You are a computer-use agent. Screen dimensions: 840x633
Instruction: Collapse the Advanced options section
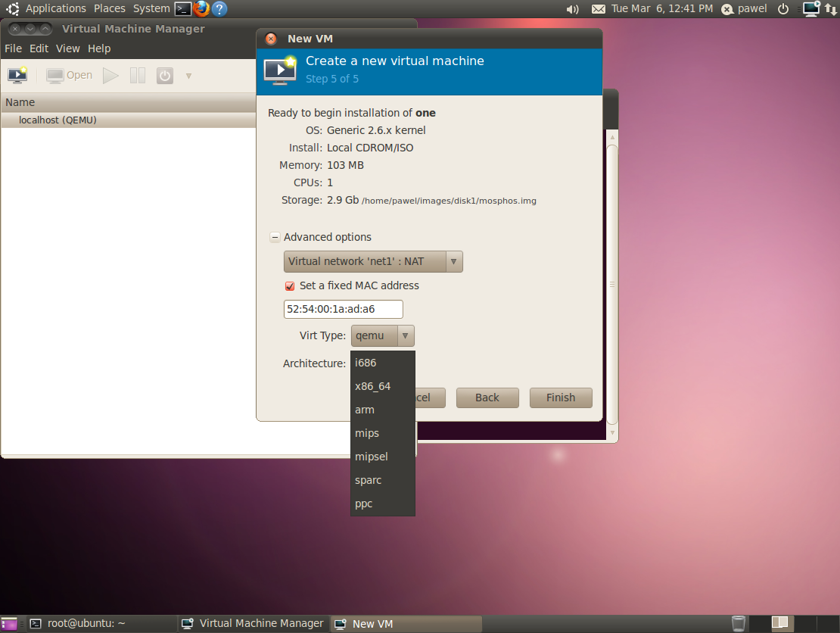(x=275, y=237)
